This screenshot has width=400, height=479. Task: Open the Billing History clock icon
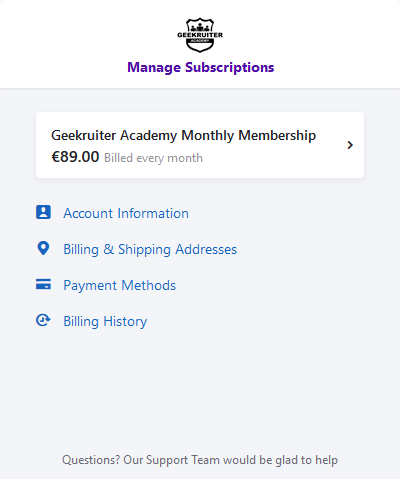tap(43, 320)
